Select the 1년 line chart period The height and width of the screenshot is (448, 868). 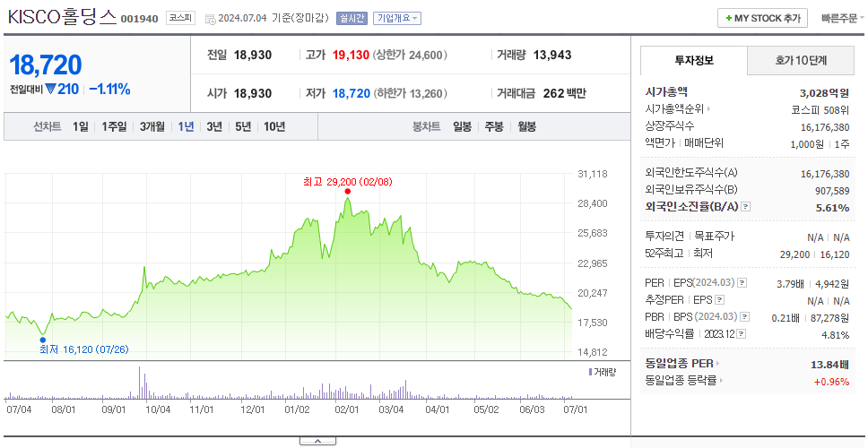[x=186, y=126]
